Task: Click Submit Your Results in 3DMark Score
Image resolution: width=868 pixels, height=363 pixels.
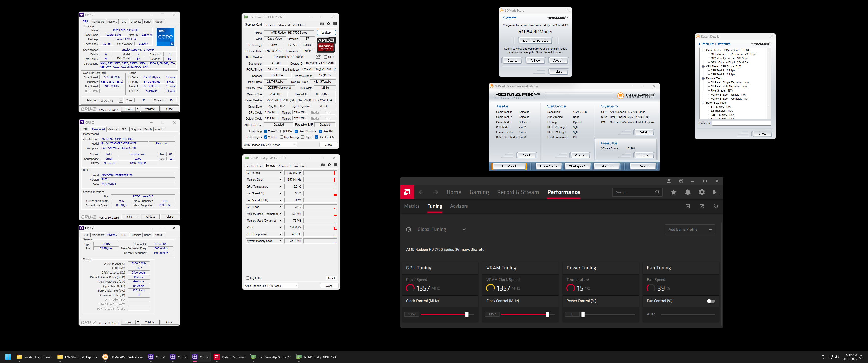Action: coord(535,40)
